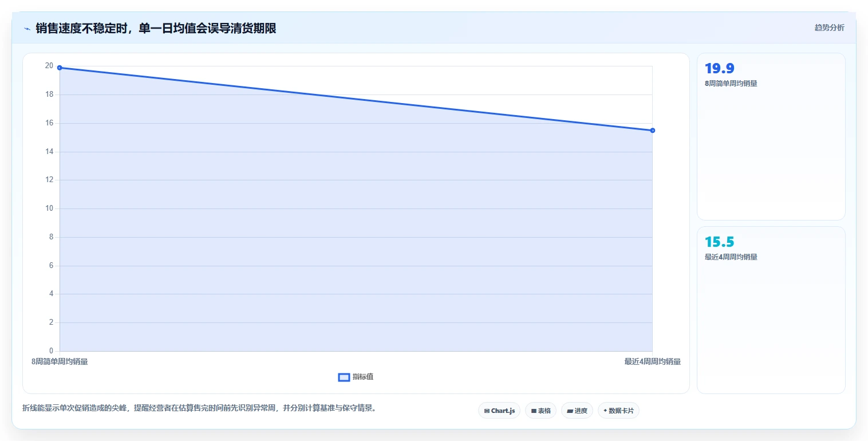
Task: Click y-axis tick label 0
Action: pos(51,351)
